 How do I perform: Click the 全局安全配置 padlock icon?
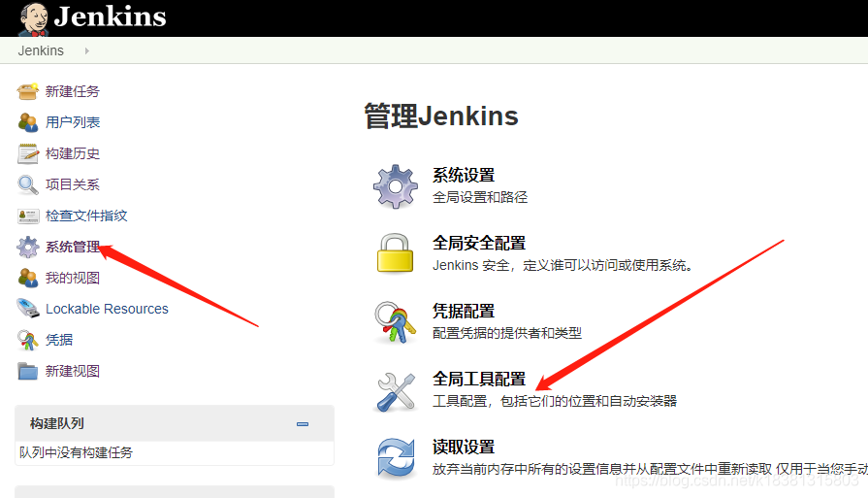tap(396, 253)
